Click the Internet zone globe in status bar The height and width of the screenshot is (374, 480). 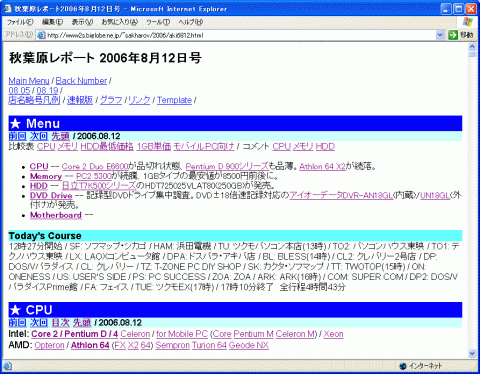pyautogui.click(x=403, y=366)
